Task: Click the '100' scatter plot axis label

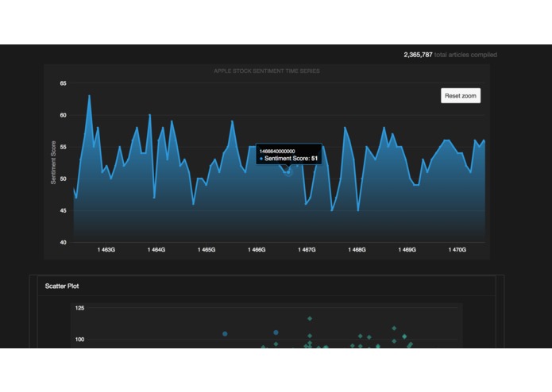Action: pyautogui.click(x=80, y=340)
